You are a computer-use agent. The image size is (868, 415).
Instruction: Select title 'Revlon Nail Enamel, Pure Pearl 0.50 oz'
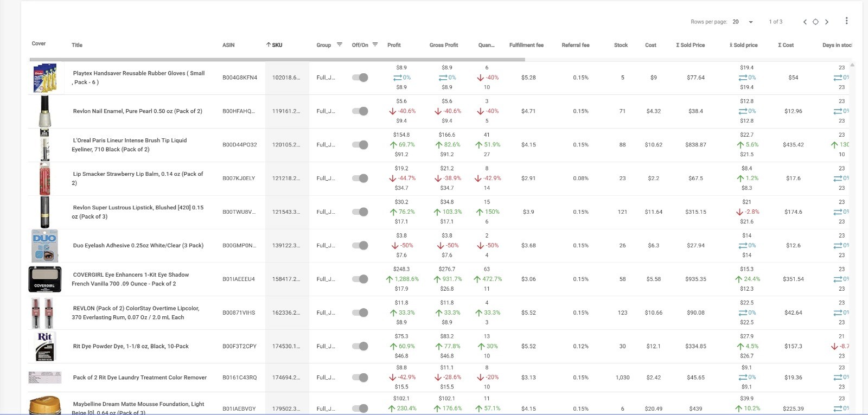tap(137, 111)
